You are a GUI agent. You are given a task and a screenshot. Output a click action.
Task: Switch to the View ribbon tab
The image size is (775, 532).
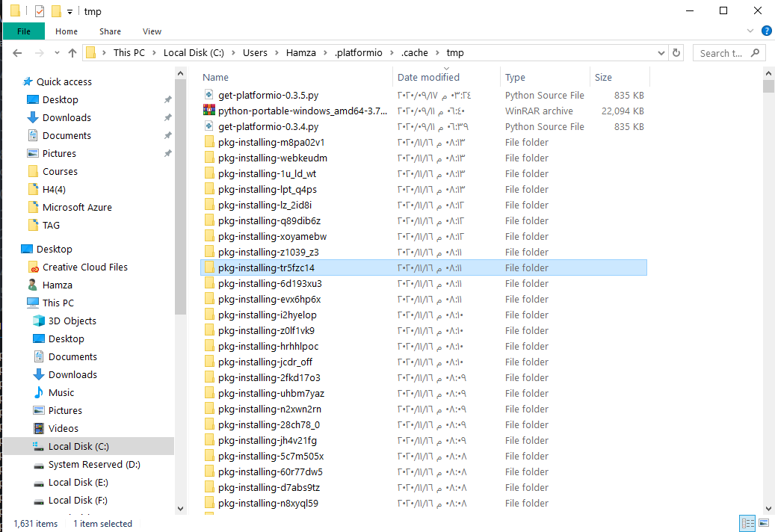tap(152, 31)
